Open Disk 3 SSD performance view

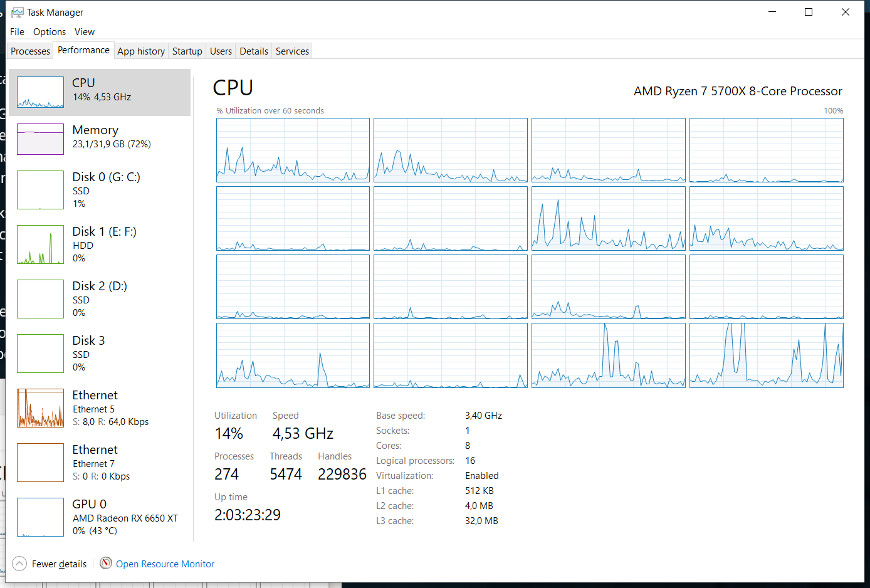[x=88, y=353]
